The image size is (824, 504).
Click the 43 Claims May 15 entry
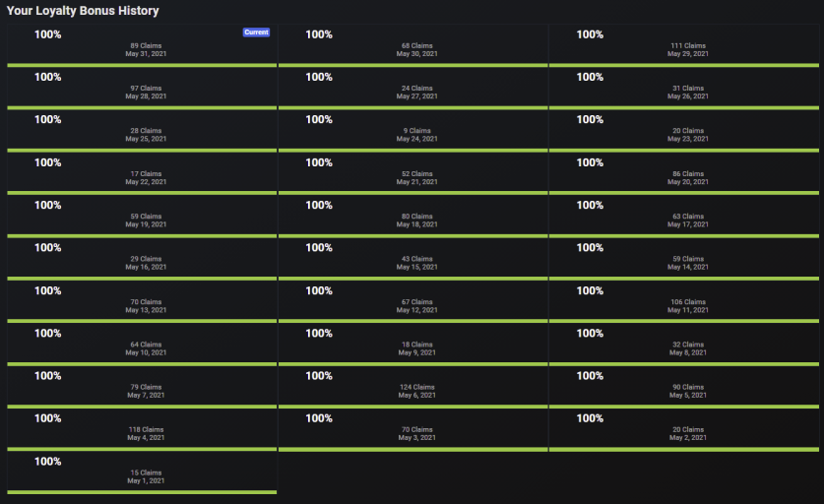[x=413, y=259]
